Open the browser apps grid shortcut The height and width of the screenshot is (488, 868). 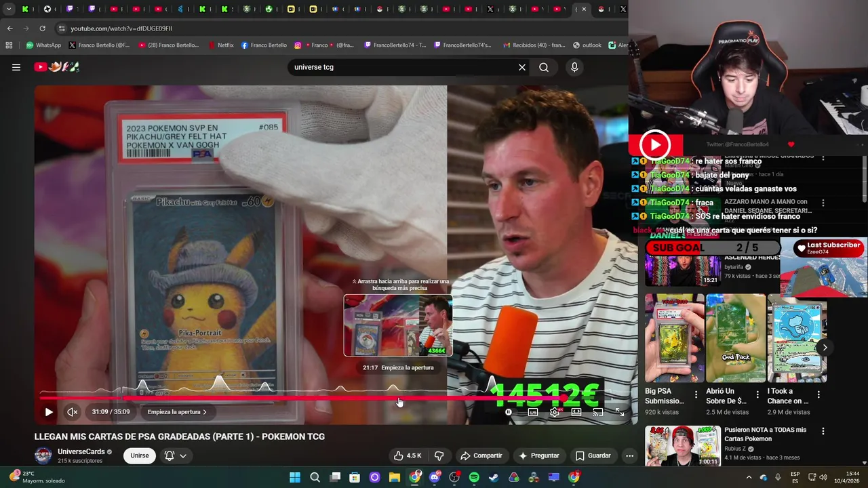9,45
